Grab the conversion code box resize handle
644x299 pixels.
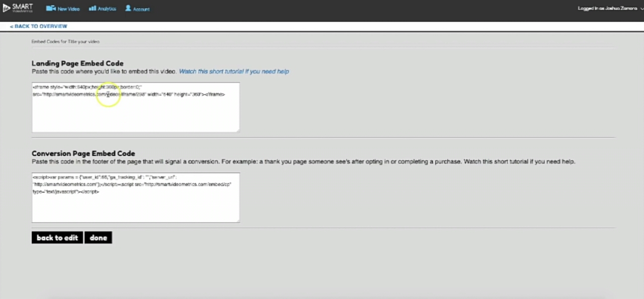[237, 220]
